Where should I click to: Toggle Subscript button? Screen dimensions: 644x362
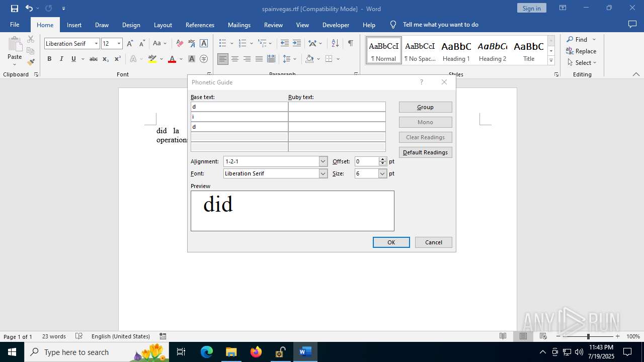[x=106, y=59]
